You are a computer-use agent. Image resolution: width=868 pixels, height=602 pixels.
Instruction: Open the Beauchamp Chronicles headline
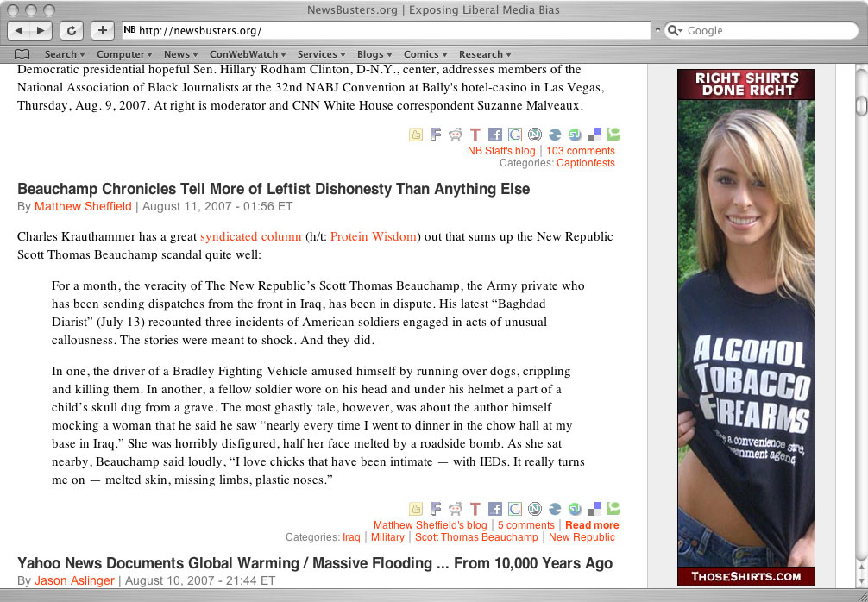pos(274,189)
